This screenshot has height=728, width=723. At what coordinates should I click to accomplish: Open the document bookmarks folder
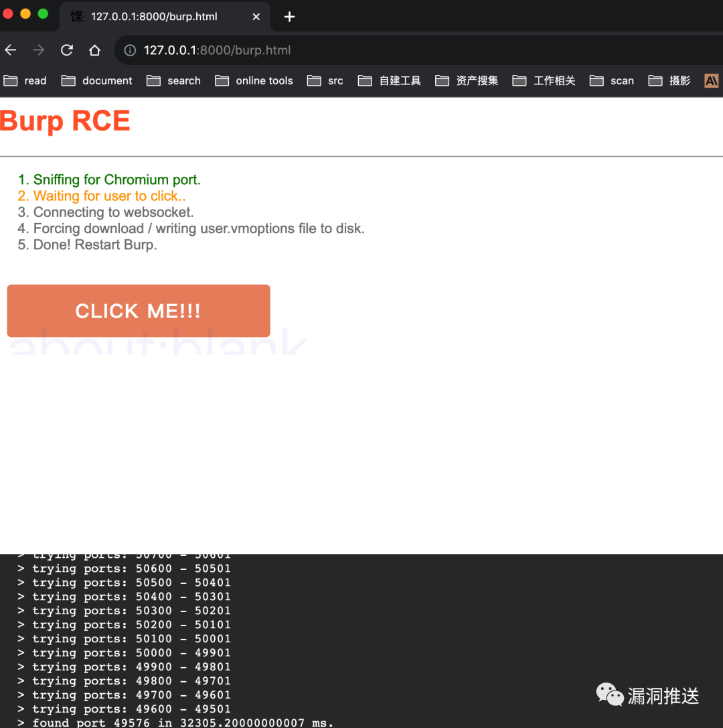pyautogui.click(x=96, y=81)
